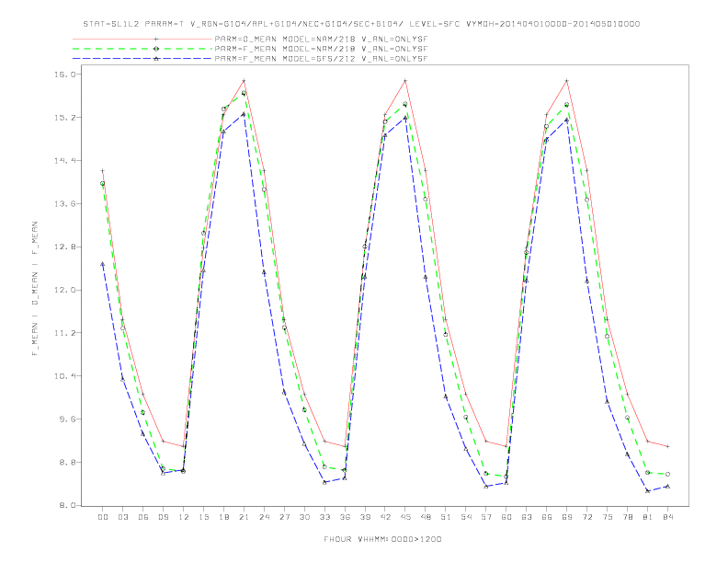Click red O_MEAN plus data point at hour 00

(103, 171)
